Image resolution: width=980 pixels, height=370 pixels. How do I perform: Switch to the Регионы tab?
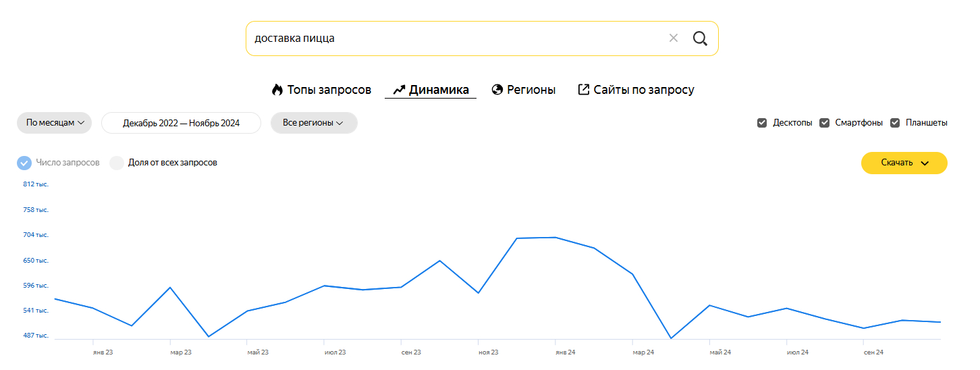531,90
